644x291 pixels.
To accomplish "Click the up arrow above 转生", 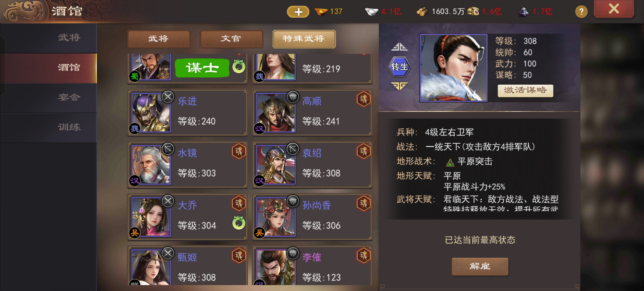I will click(x=399, y=47).
